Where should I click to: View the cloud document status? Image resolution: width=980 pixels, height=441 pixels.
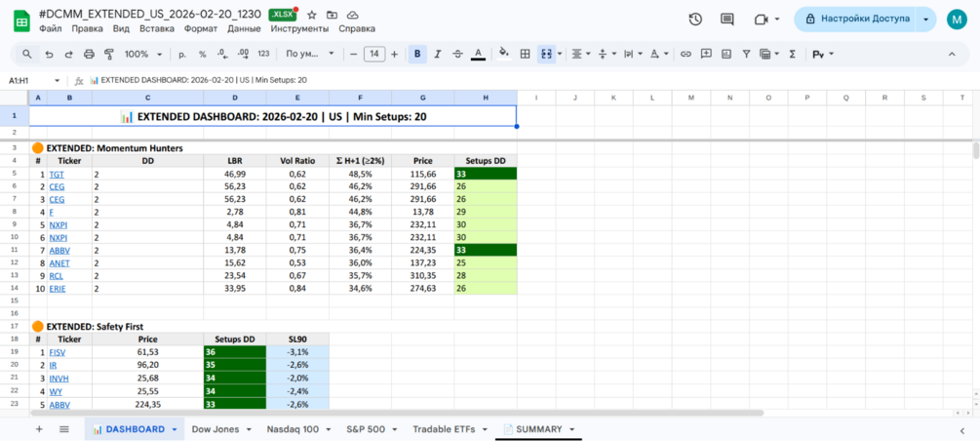pos(352,15)
